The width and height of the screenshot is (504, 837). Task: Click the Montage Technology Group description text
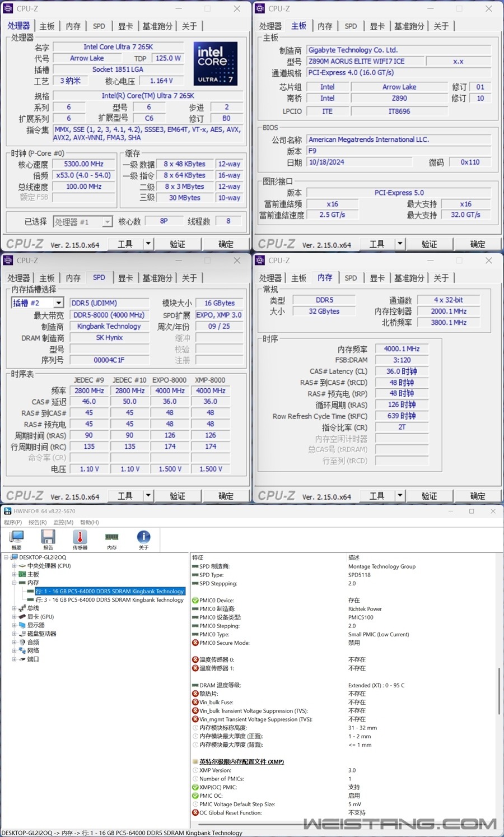tap(382, 566)
